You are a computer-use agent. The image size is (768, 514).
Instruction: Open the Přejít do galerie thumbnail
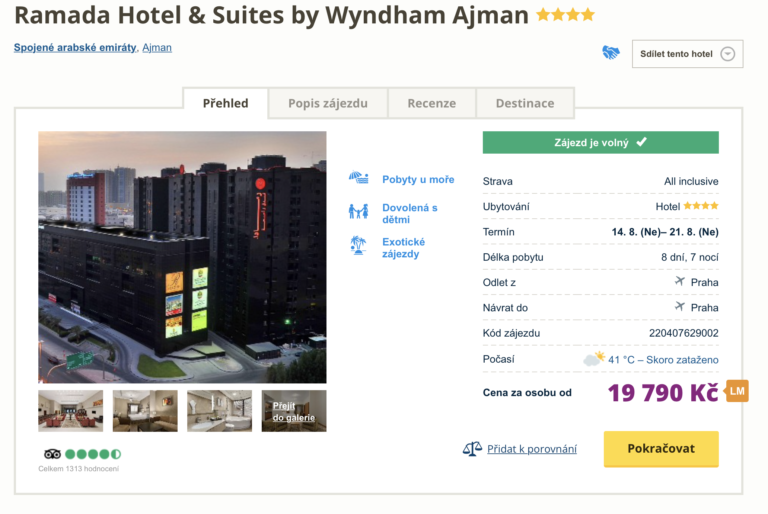click(294, 411)
